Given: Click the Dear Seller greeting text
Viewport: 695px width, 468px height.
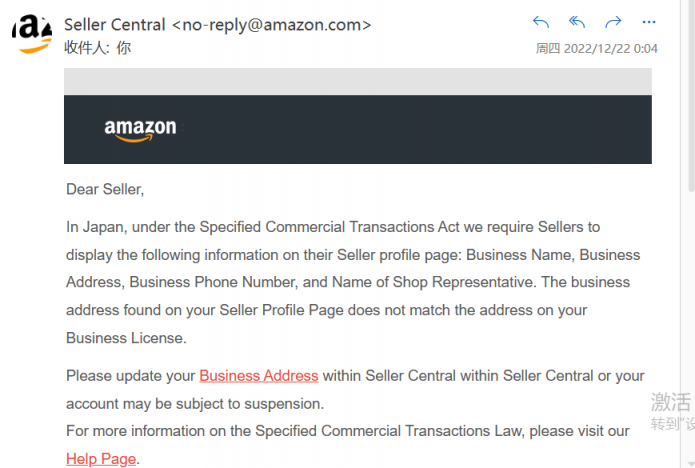Looking at the screenshot, I should (105, 189).
